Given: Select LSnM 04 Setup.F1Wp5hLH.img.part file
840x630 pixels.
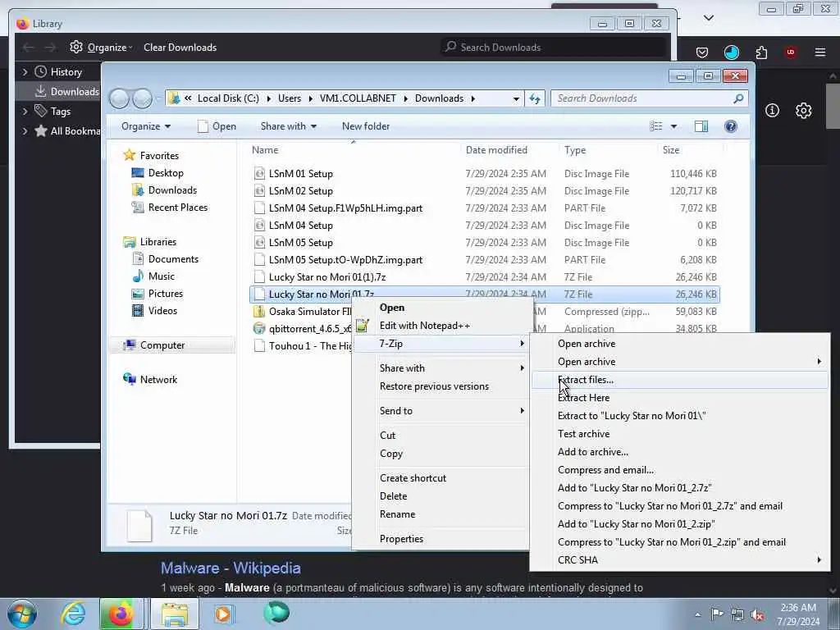Looking at the screenshot, I should (345, 208).
